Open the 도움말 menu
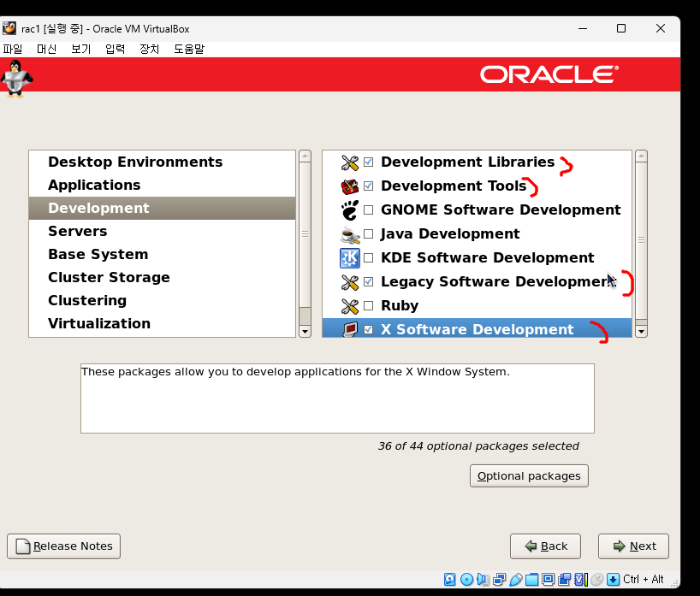Screen dimensions: 700x596 [189, 49]
